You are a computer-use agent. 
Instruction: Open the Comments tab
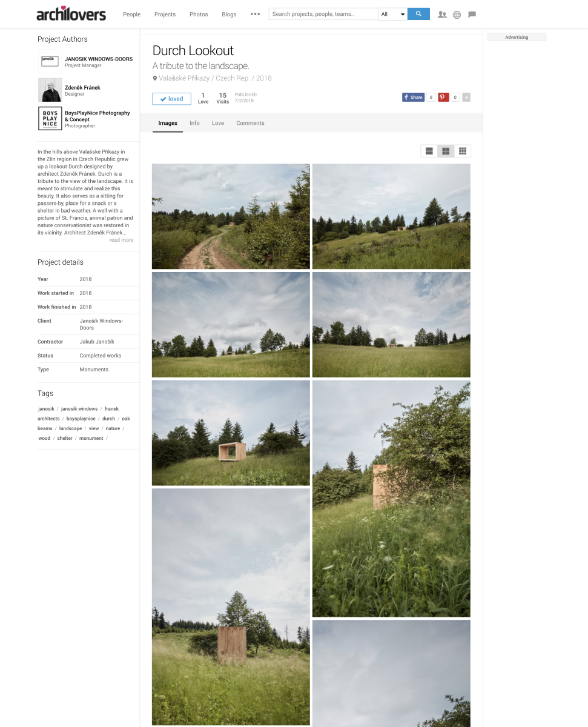250,123
